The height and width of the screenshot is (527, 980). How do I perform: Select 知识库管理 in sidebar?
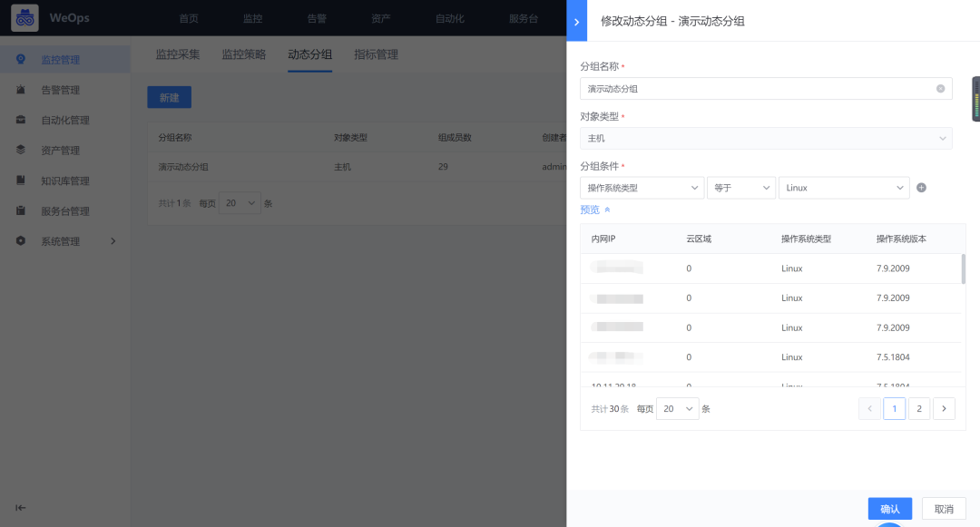coord(65,181)
